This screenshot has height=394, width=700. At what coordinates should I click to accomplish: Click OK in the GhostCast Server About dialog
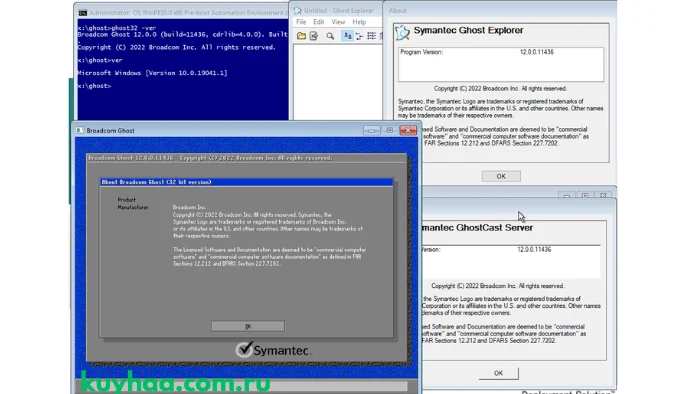(x=498, y=373)
